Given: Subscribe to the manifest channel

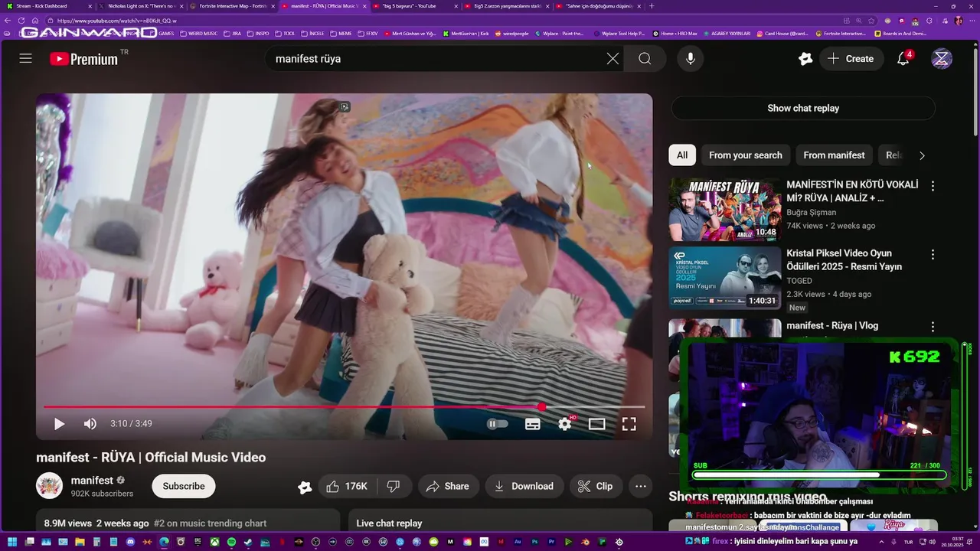Looking at the screenshot, I should (184, 486).
